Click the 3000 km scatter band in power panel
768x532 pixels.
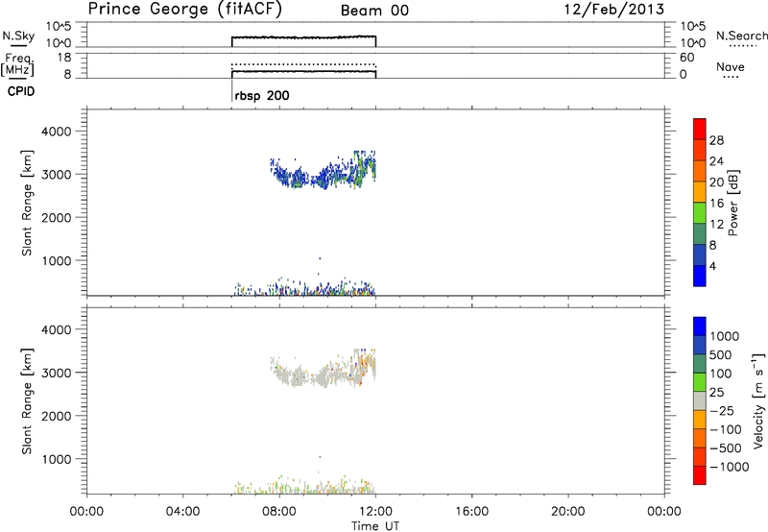click(x=324, y=172)
